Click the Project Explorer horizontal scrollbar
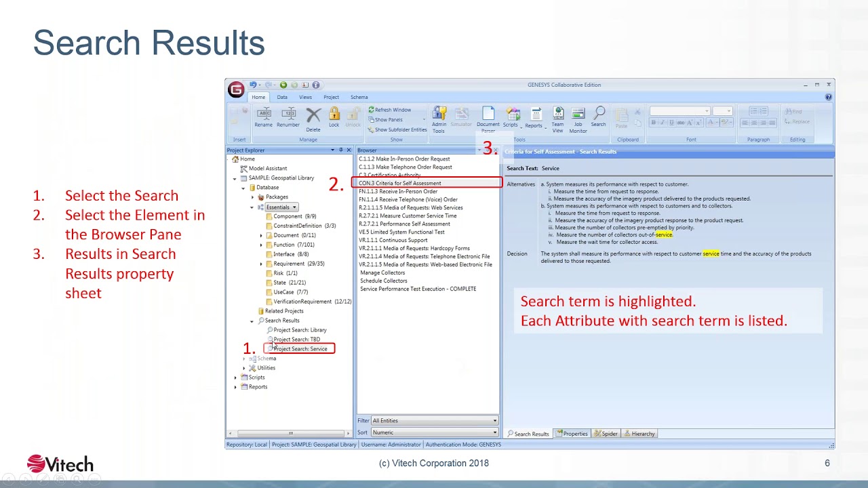 tap(290, 433)
